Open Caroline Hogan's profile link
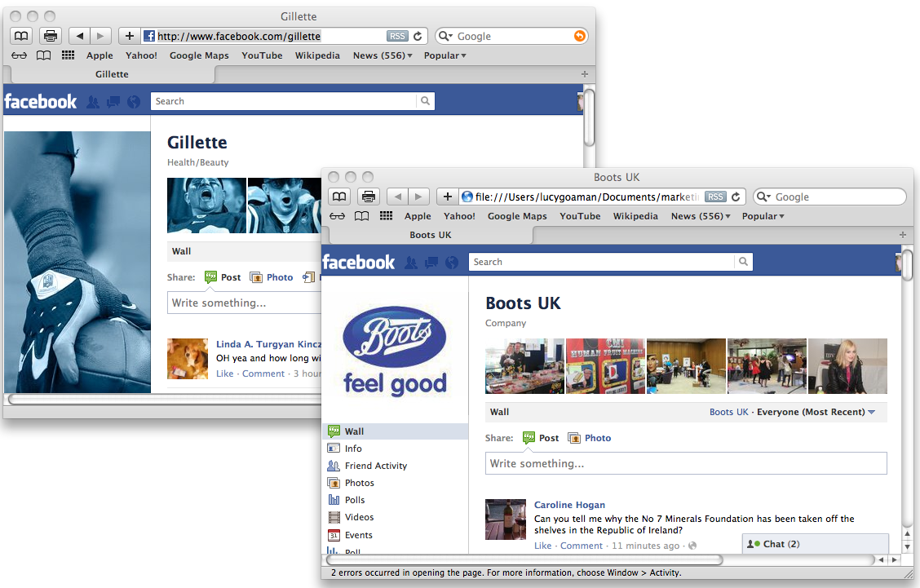Image resolution: width=920 pixels, height=588 pixels. pyautogui.click(x=569, y=505)
